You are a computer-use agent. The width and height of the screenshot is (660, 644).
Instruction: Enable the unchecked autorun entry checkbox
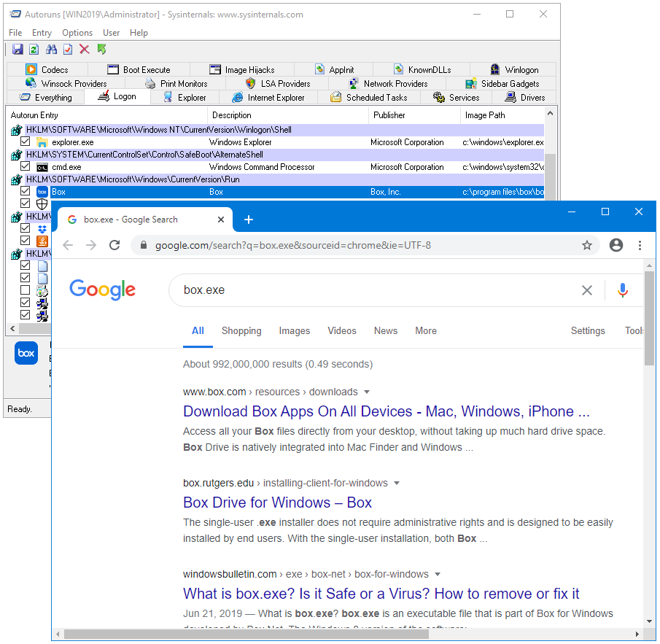pos(26,290)
